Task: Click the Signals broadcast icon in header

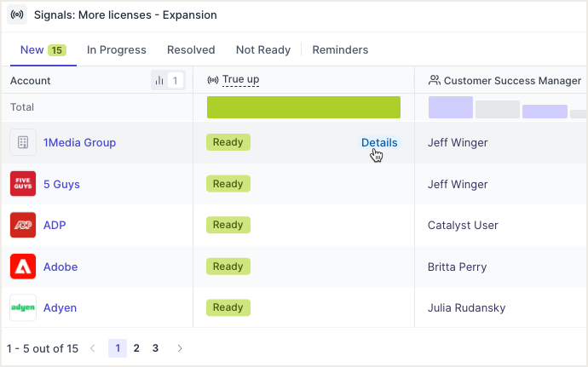Action: (x=17, y=15)
